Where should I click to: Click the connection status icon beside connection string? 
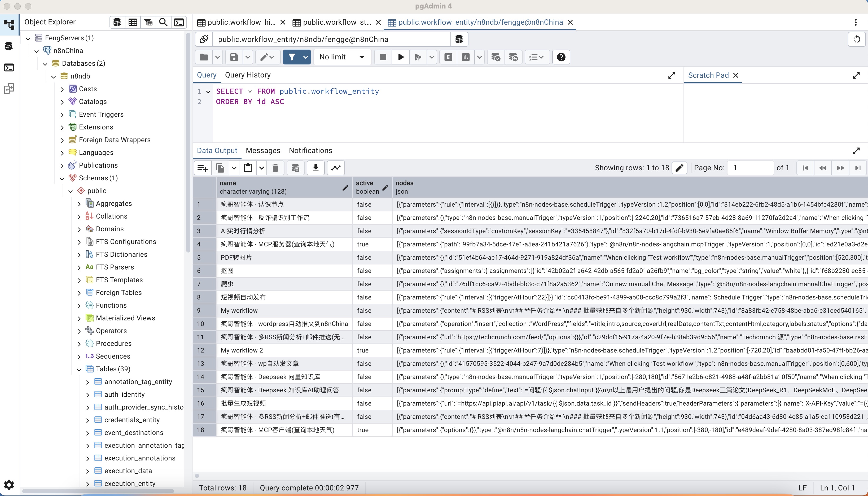coord(204,39)
